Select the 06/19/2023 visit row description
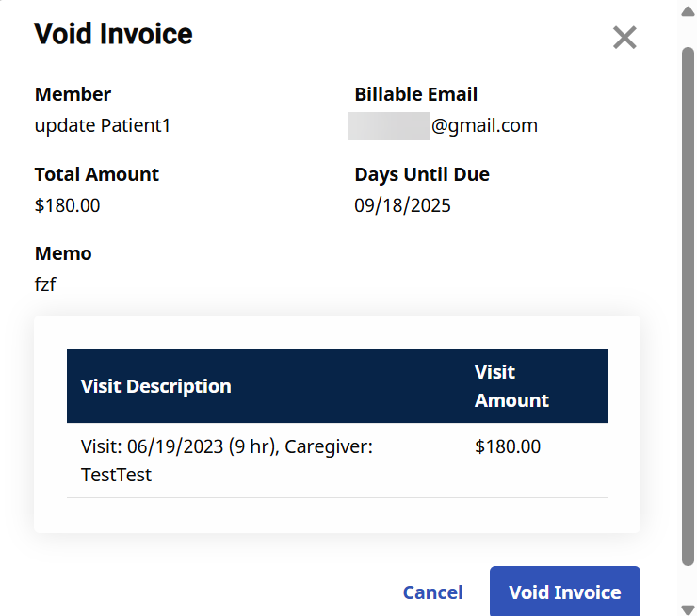This screenshot has width=697, height=616. [226, 461]
